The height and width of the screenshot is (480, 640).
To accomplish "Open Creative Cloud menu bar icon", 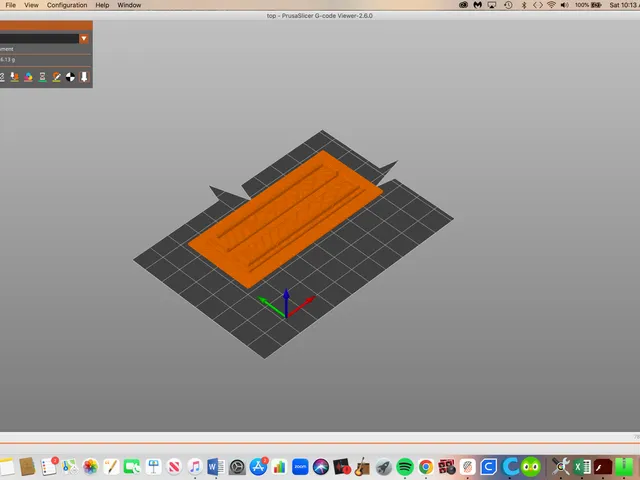I will [x=463, y=5].
